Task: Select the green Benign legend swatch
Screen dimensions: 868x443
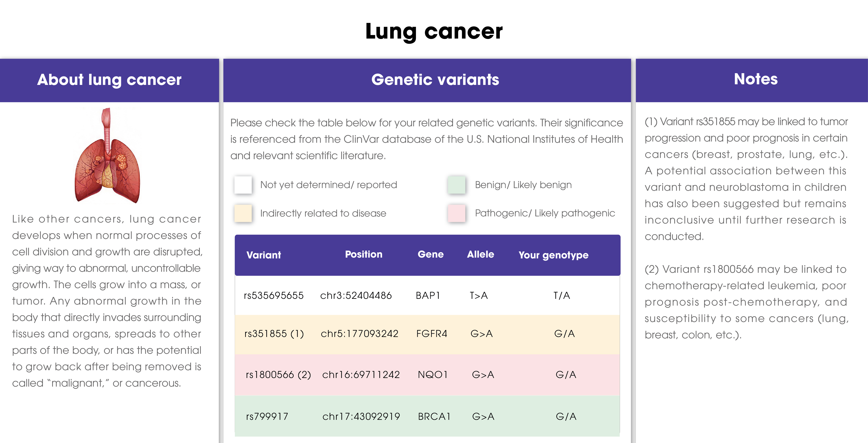Action: [457, 185]
